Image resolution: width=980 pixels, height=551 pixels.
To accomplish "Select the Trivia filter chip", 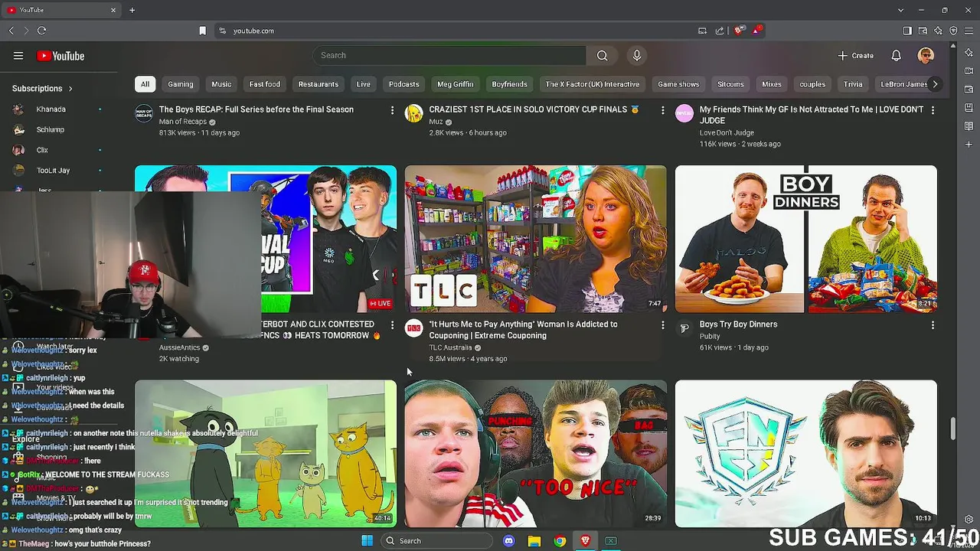I will click(853, 84).
